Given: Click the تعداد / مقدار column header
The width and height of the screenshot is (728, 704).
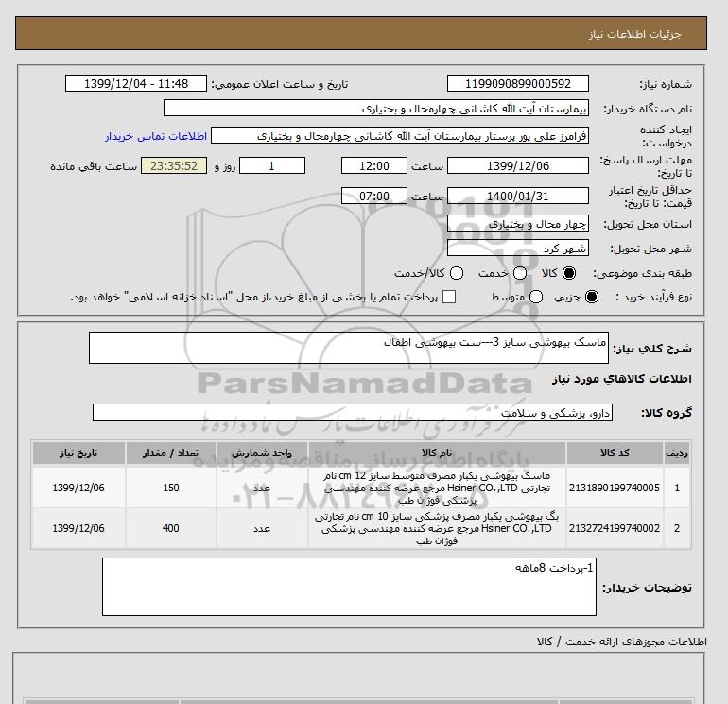Looking at the screenshot, I should coord(170,453).
